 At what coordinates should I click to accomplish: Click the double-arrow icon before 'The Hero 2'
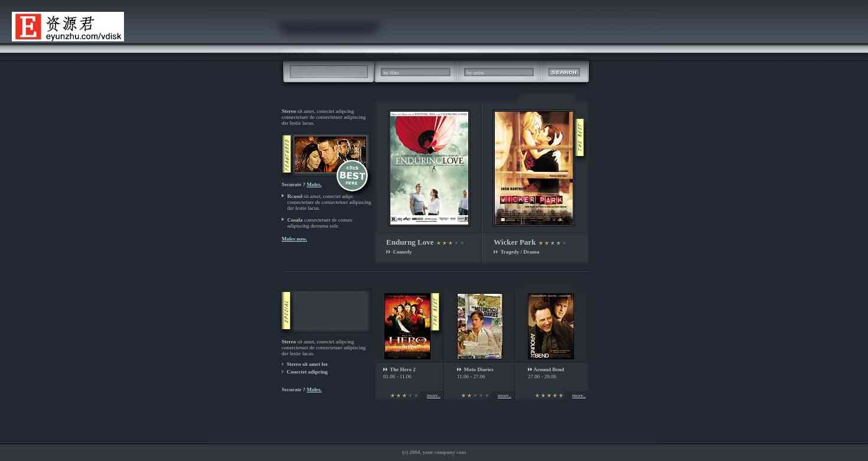[x=386, y=369]
